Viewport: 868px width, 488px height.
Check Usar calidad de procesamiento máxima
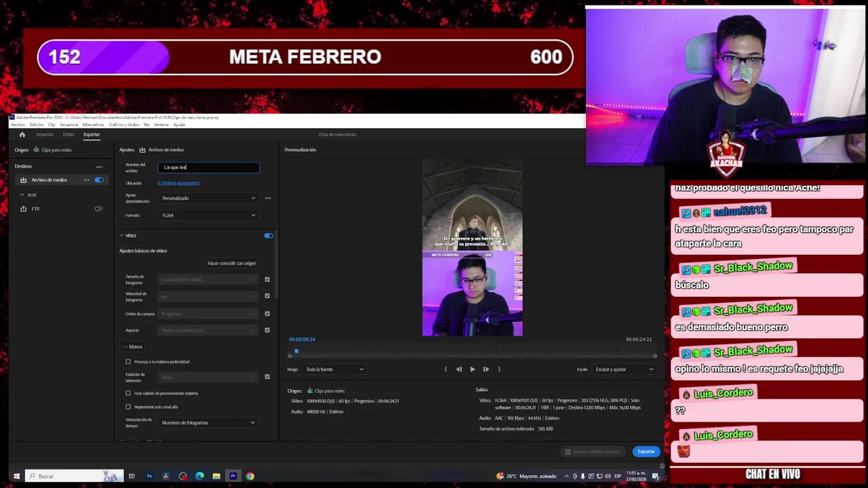coord(128,393)
